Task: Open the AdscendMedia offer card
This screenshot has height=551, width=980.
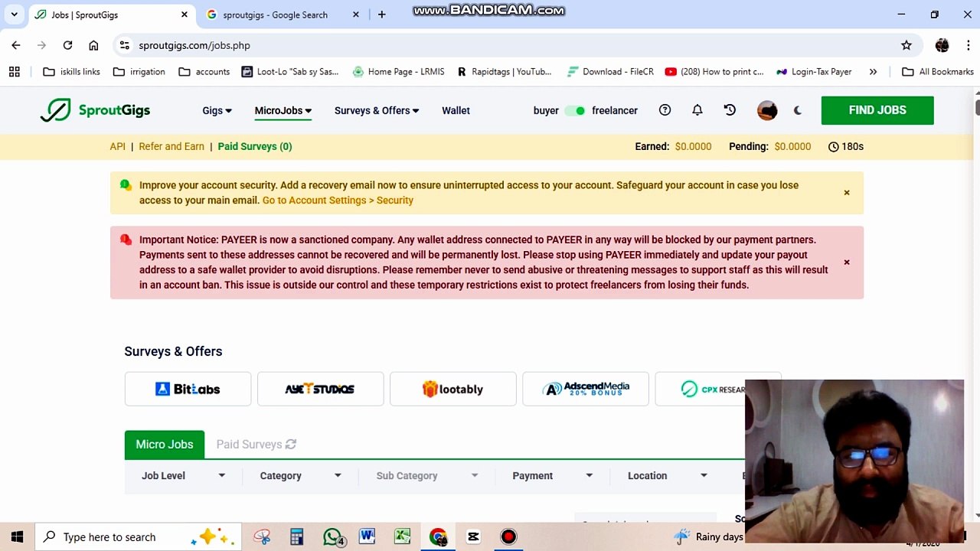Action: pyautogui.click(x=585, y=389)
